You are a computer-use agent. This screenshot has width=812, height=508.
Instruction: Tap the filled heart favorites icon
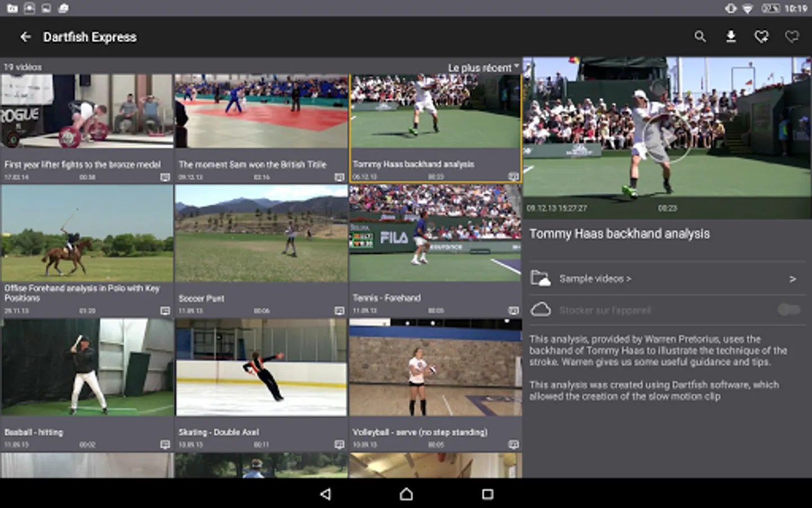[x=761, y=37]
